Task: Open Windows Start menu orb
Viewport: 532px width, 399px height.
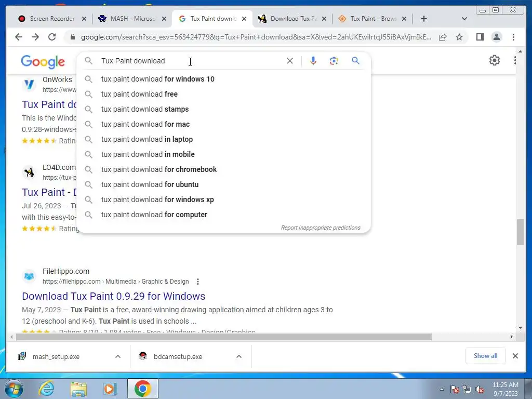Action: (14, 389)
